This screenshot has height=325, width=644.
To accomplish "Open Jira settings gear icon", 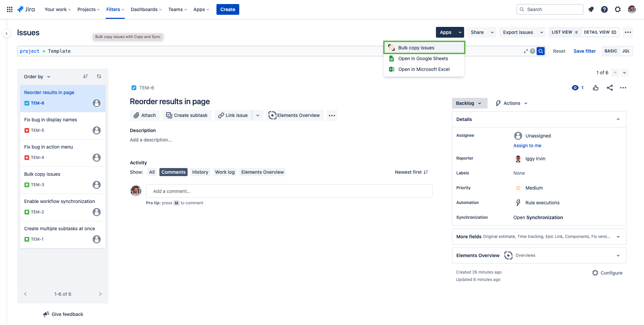I will [618, 9].
